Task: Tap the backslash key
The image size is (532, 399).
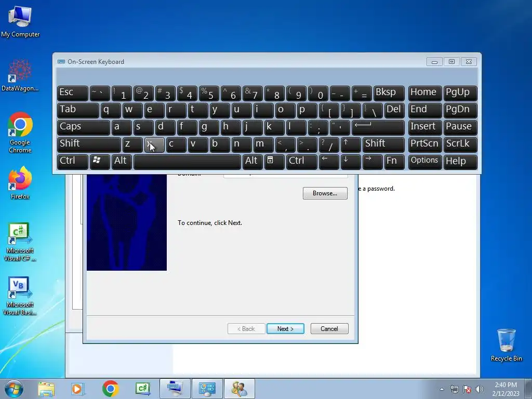Action: tap(373, 110)
